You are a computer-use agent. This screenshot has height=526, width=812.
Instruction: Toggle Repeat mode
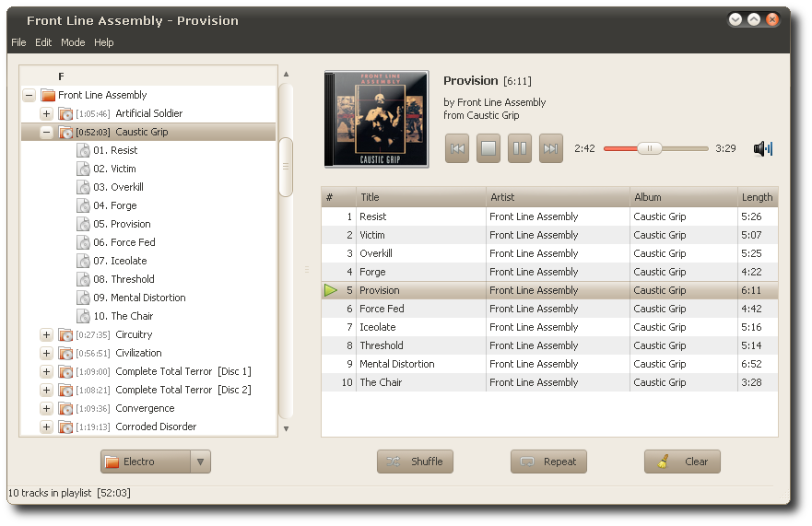548,462
